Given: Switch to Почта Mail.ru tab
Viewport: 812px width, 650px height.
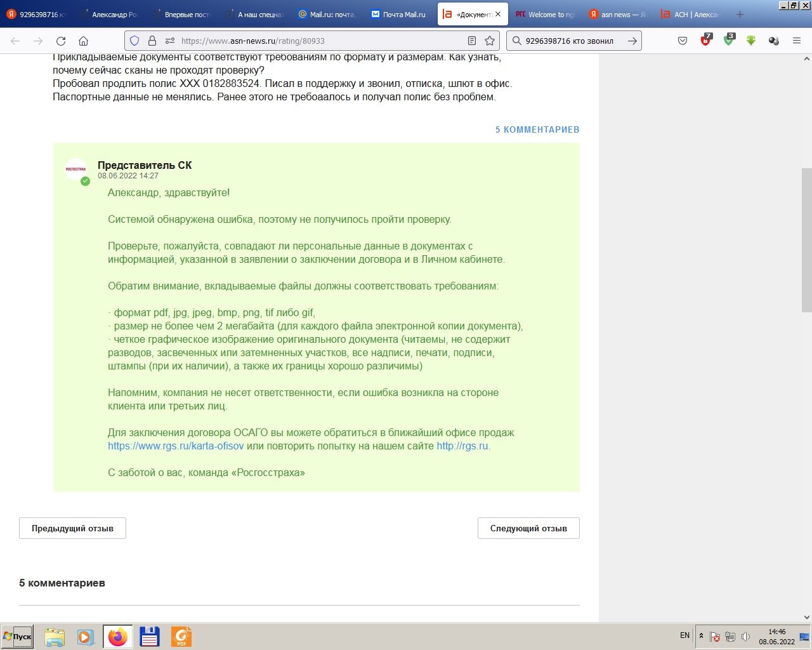Looking at the screenshot, I should 400,14.
